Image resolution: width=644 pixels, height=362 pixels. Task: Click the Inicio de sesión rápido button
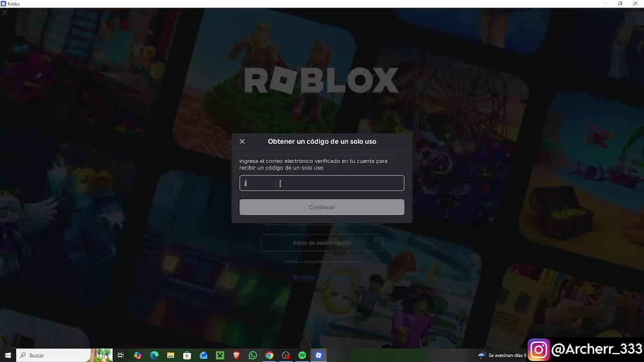[x=321, y=243]
